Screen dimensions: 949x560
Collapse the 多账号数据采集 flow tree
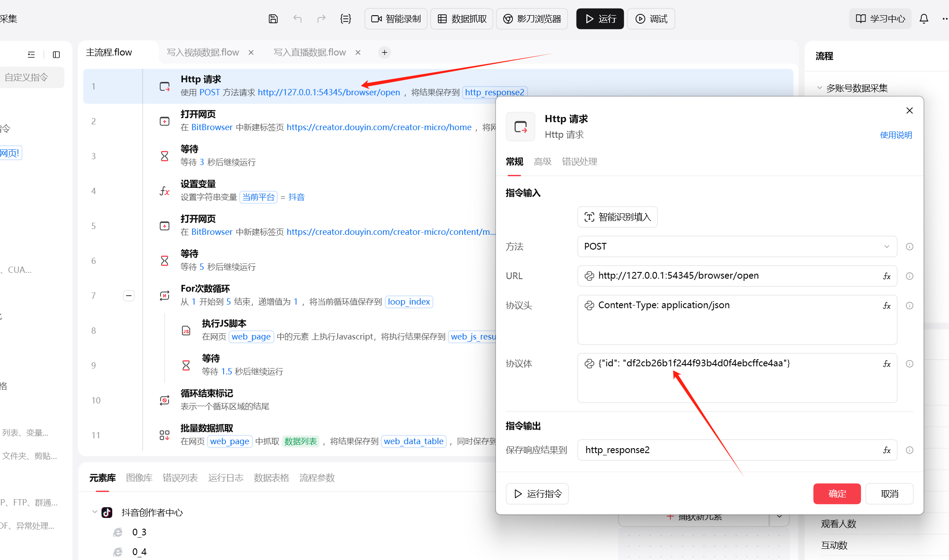819,88
